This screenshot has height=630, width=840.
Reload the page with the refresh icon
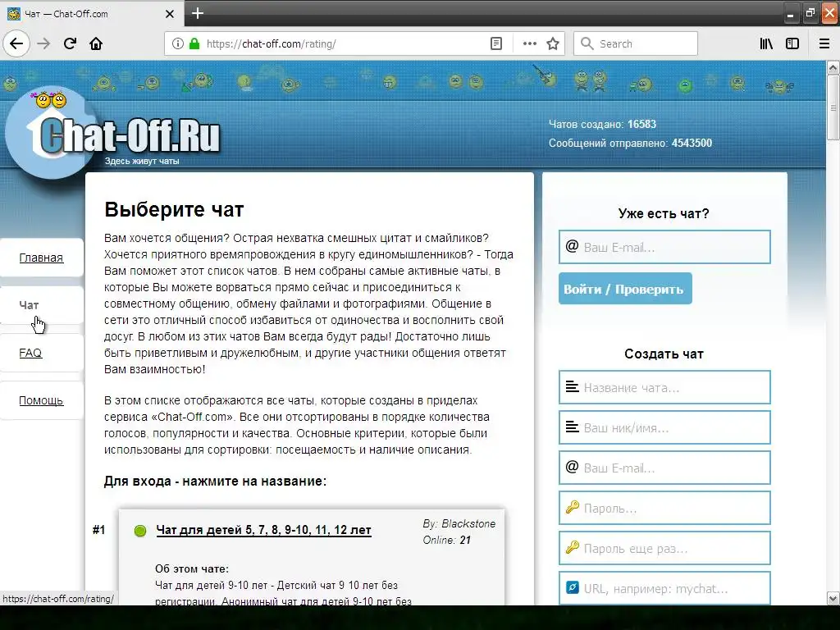pyautogui.click(x=71, y=43)
